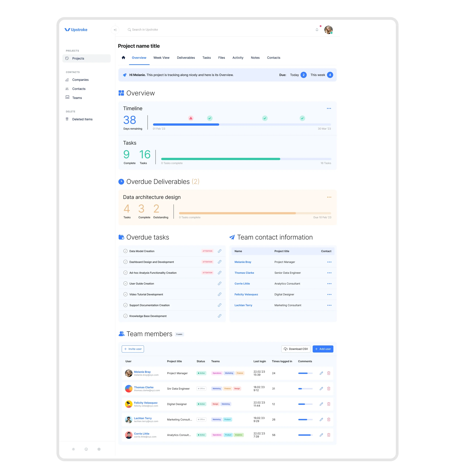This screenshot has width=455, height=476.
Task: Open contact options for Corrie Little
Action: tap(329, 283)
